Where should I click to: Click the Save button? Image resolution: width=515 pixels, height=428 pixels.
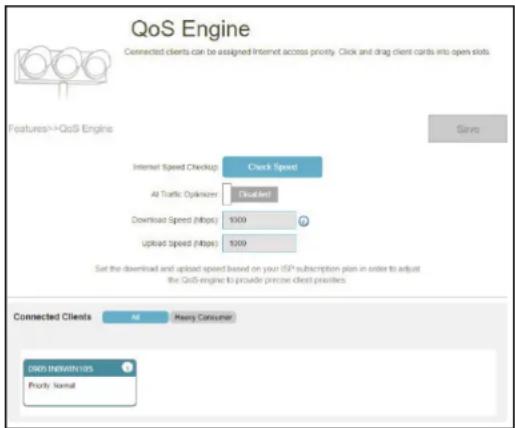[x=467, y=129]
